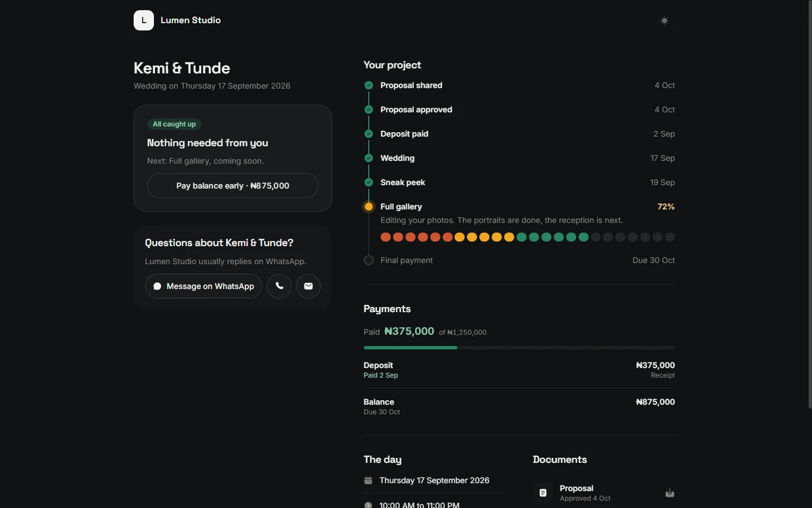Toggle the light/dark theme sun icon
Screen dimensions: 812x508
665,20
